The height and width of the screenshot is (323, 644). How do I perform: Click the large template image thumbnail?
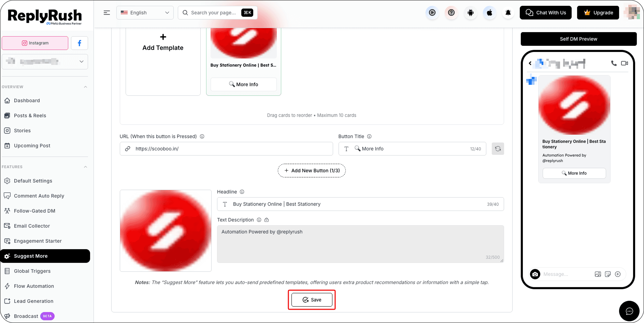(166, 231)
